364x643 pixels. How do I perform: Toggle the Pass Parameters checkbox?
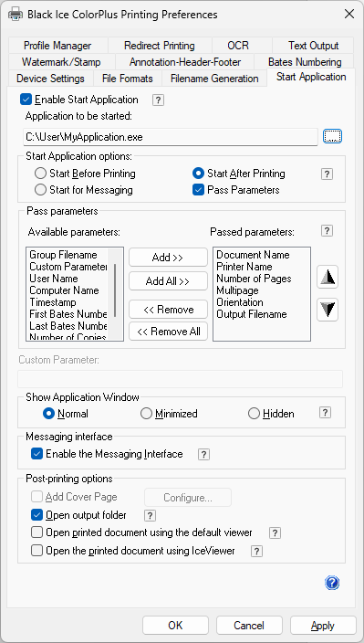(198, 190)
